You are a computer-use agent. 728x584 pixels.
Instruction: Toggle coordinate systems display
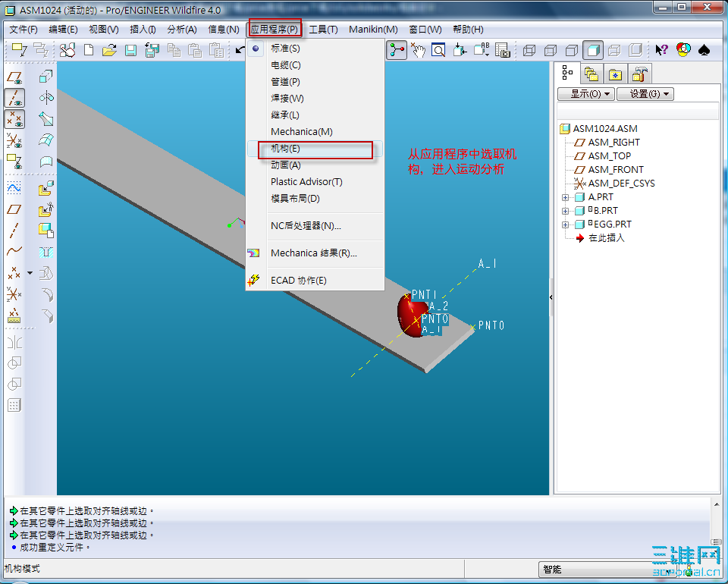pos(14,140)
